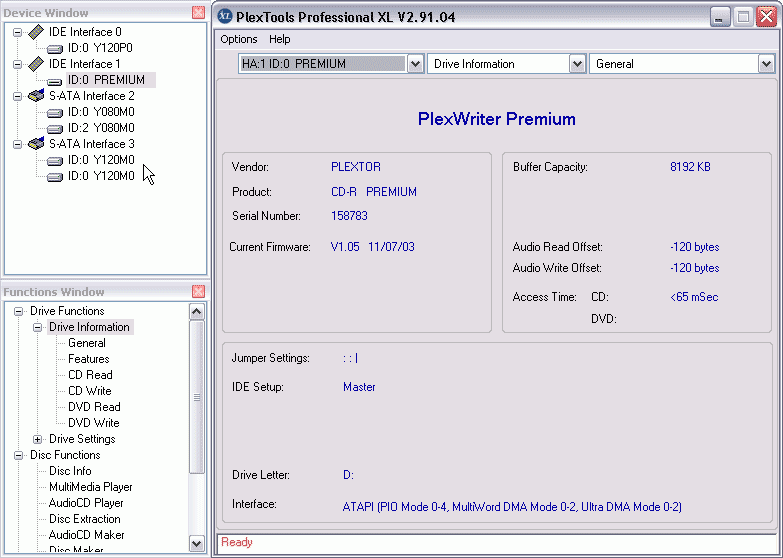The height and width of the screenshot is (558, 783).
Task: Select General under Drive Information
Action: click(87, 343)
